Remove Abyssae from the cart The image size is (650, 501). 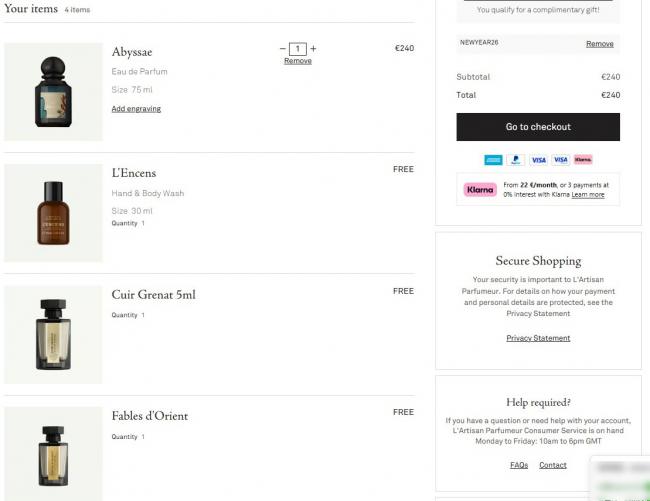[x=298, y=61]
